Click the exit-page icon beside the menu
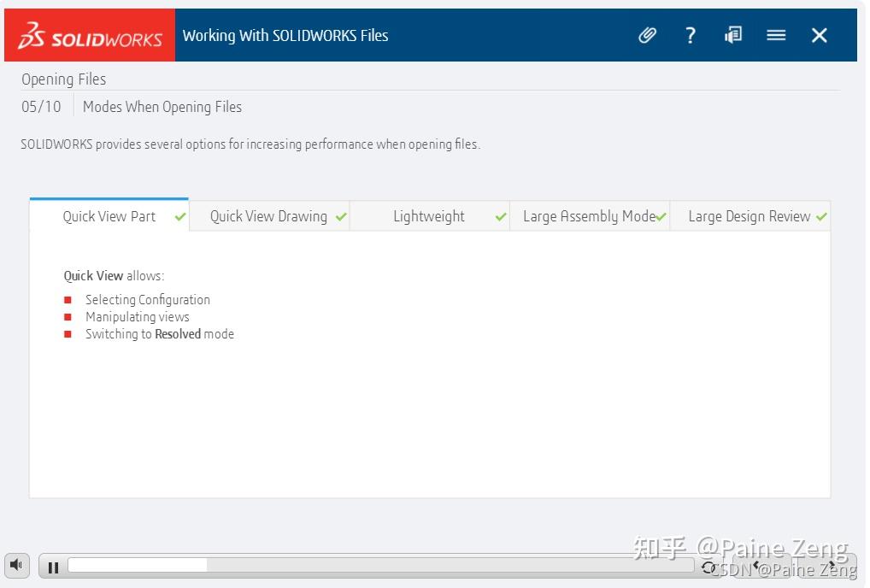Viewport: 870px width, 588px height. coord(732,35)
